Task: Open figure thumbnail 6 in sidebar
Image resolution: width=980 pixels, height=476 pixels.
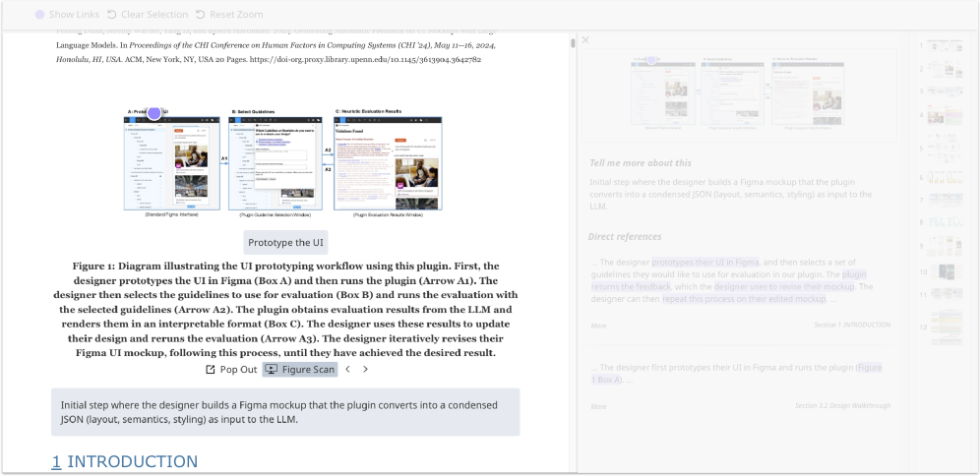Action: [x=945, y=177]
